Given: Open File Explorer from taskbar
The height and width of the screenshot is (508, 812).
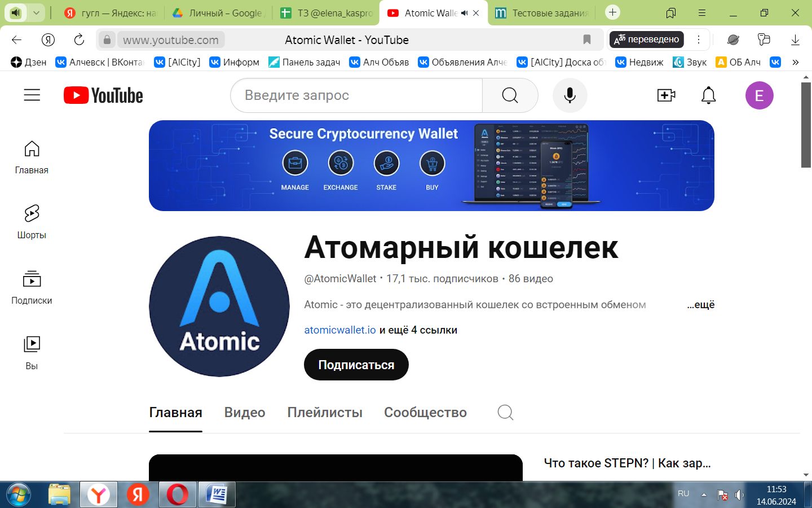Looking at the screenshot, I should [59, 495].
